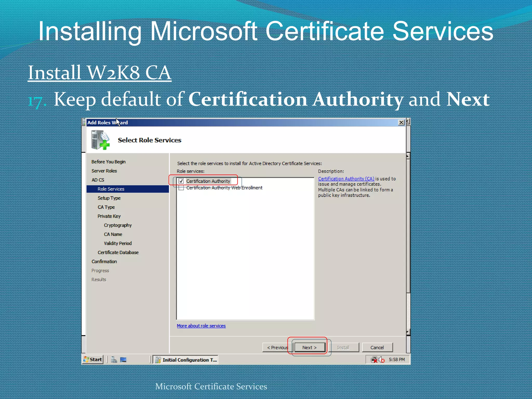Select Certificate Database wizard step
The width and height of the screenshot is (532, 399).
tap(118, 252)
